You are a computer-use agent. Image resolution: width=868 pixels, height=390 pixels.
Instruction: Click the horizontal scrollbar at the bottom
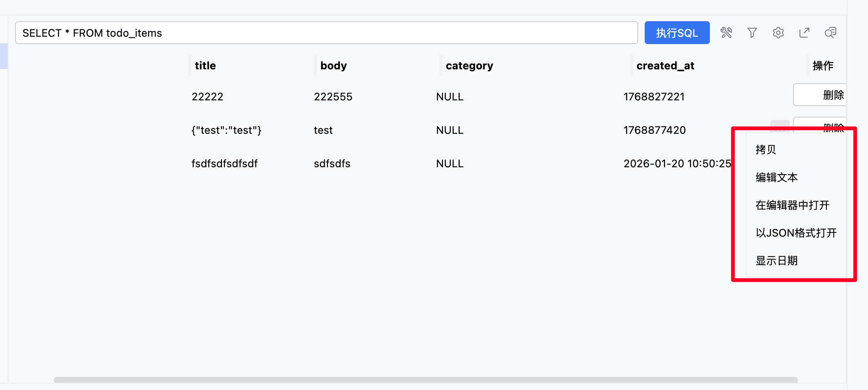click(x=425, y=380)
